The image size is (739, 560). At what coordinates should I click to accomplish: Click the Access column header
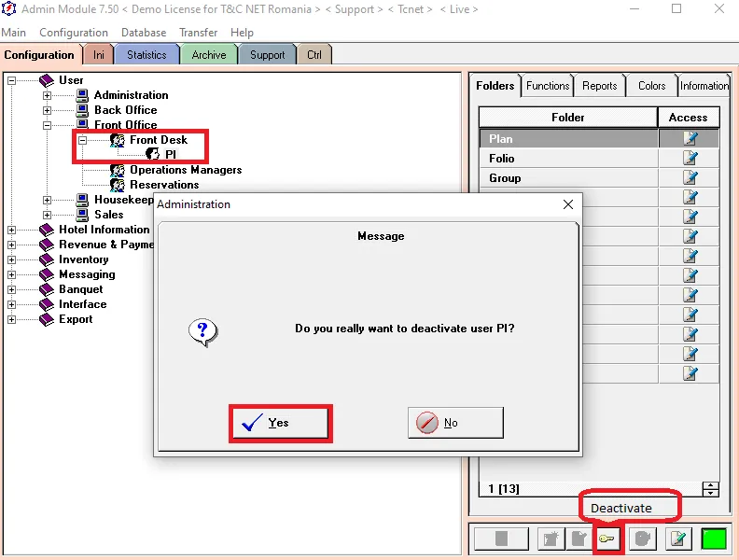pyautogui.click(x=688, y=118)
